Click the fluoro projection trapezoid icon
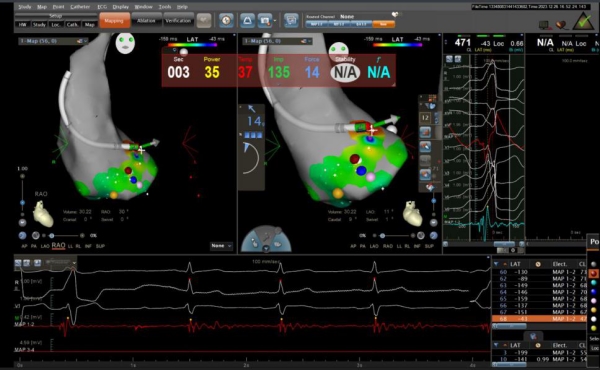This screenshot has height=370, width=600. (x=247, y=20)
